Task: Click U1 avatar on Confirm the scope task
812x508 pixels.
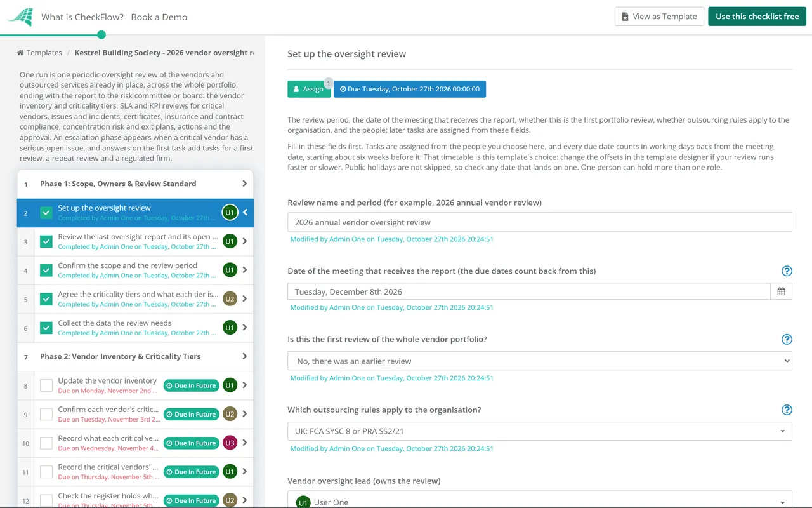Action: [x=230, y=270]
